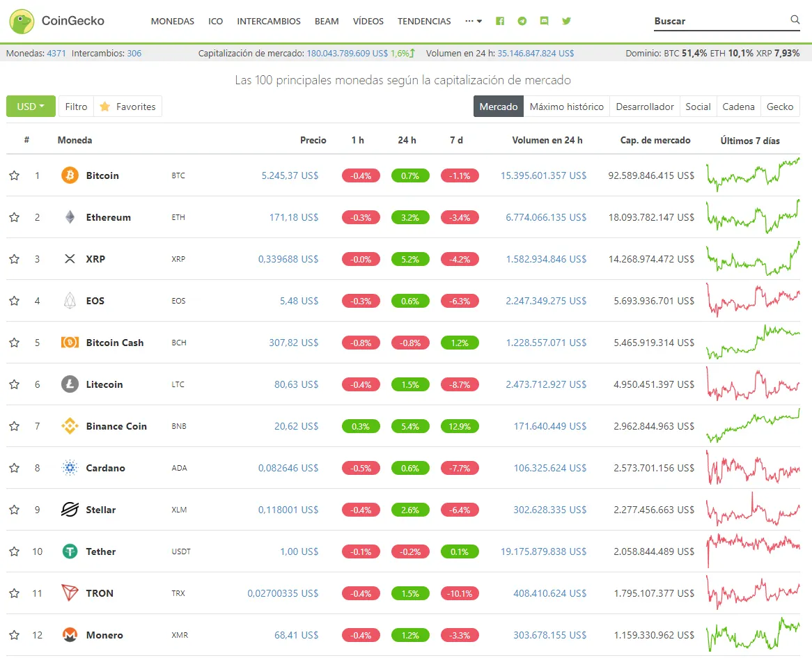Click the Litecoin logo icon
Image resolution: width=812 pixels, height=658 pixels.
point(70,384)
